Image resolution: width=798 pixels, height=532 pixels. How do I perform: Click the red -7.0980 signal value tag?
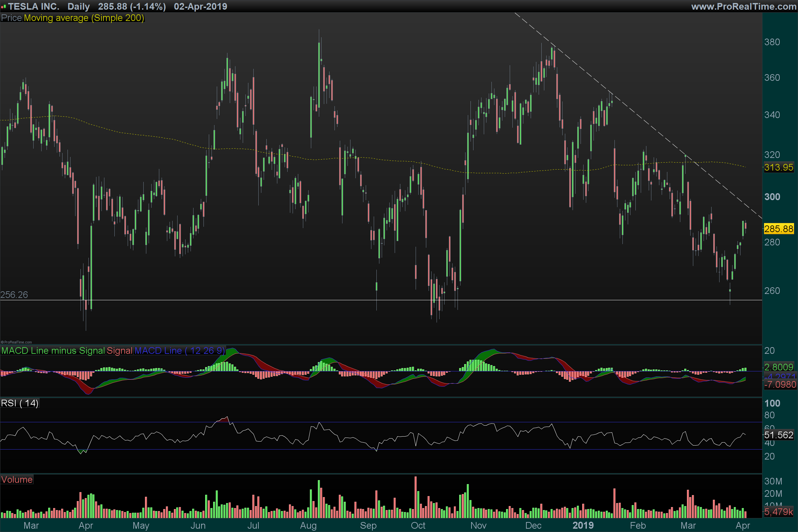tap(780, 384)
